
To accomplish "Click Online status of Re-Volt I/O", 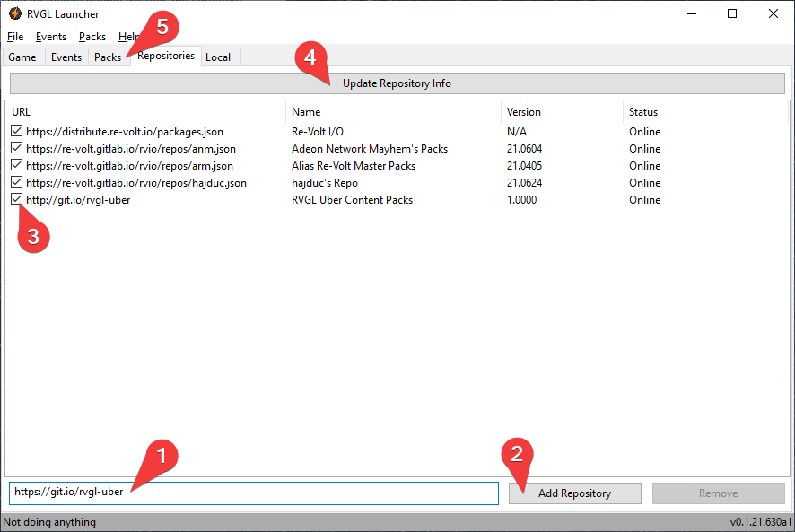I will tap(645, 132).
